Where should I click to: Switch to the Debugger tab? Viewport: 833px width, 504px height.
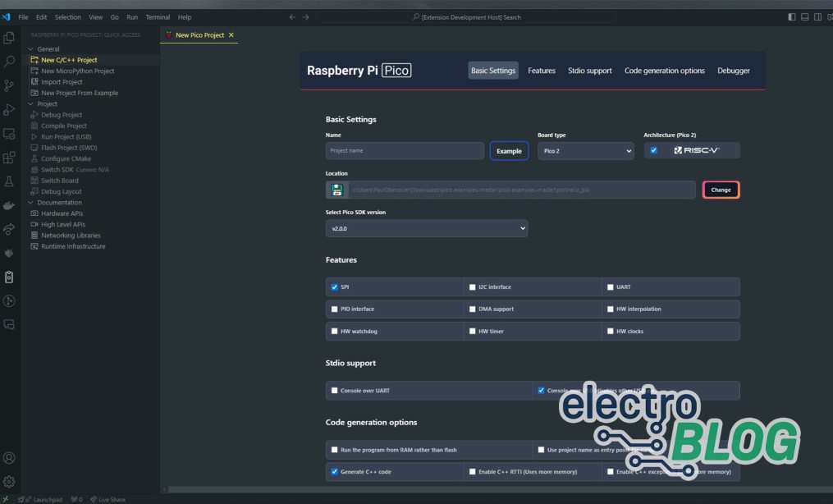click(x=733, y=71)
